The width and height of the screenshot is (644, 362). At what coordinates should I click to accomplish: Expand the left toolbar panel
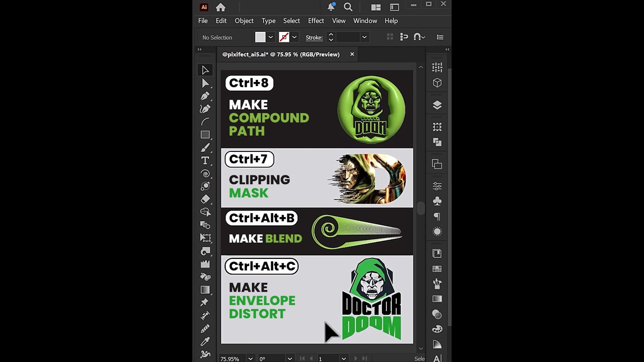pyautogui.click(x=199, y=49)
